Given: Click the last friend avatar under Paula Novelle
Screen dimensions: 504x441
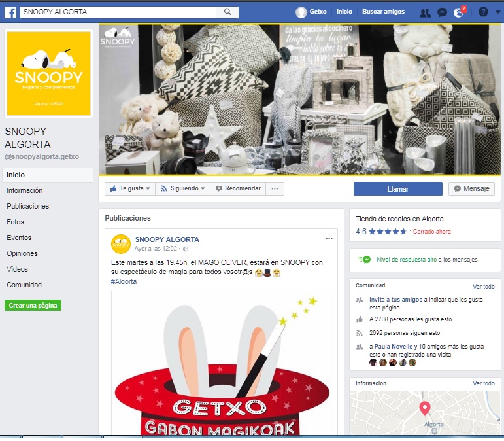Looking at the screenshot, I should [x=412, y=362].
